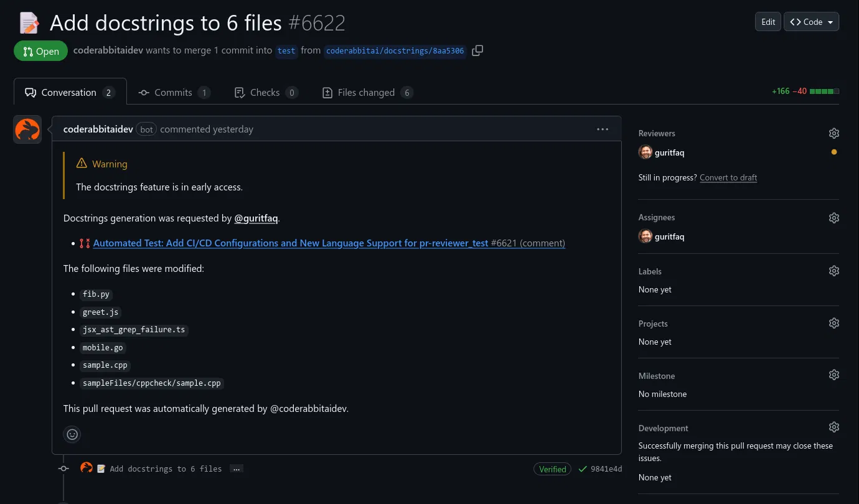Viewport: 859px width, 504px height.
Task: Click the Convert to draft link
Action: (728, 177)
